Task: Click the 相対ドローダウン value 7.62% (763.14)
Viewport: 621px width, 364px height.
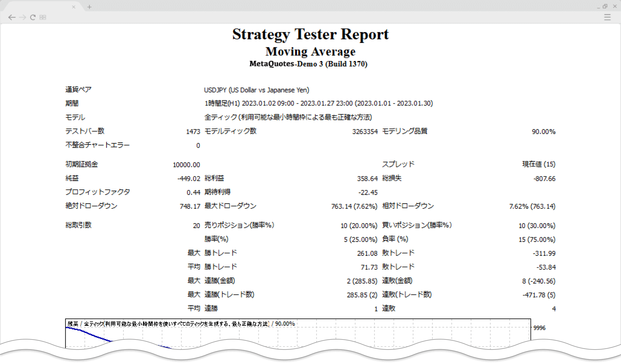Action: tap(532, 206)
